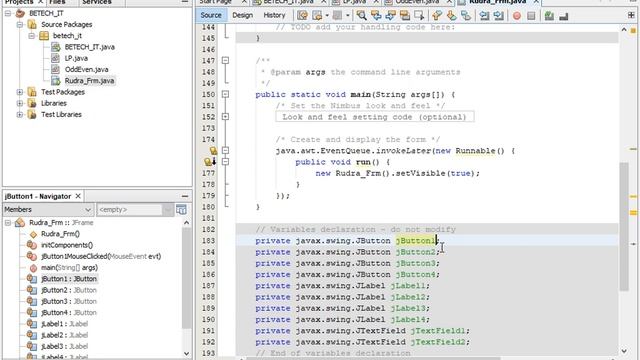Open the History view
Image resolution: width=640 pixels, height=360 pixels.
click(274, 15)
